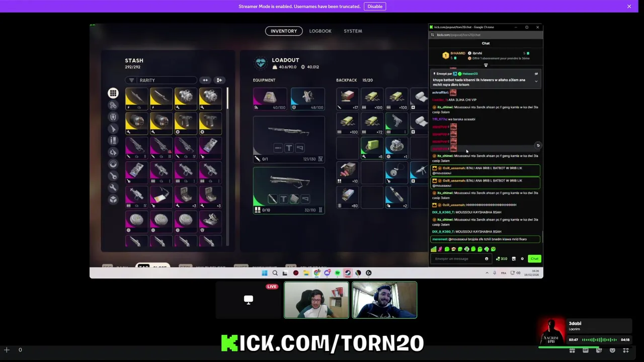Open chat settings gear
Viewport: 644px width, 362px height.
522,259
